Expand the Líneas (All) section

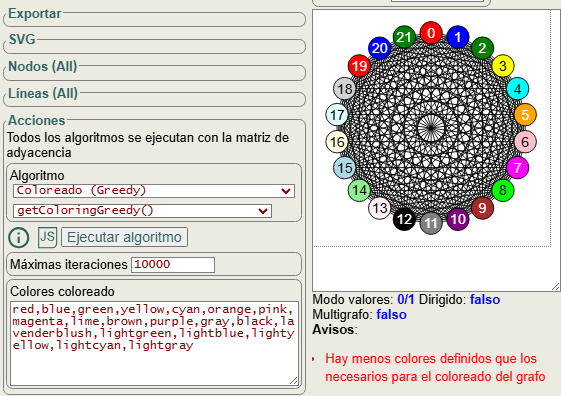(43, 93)
